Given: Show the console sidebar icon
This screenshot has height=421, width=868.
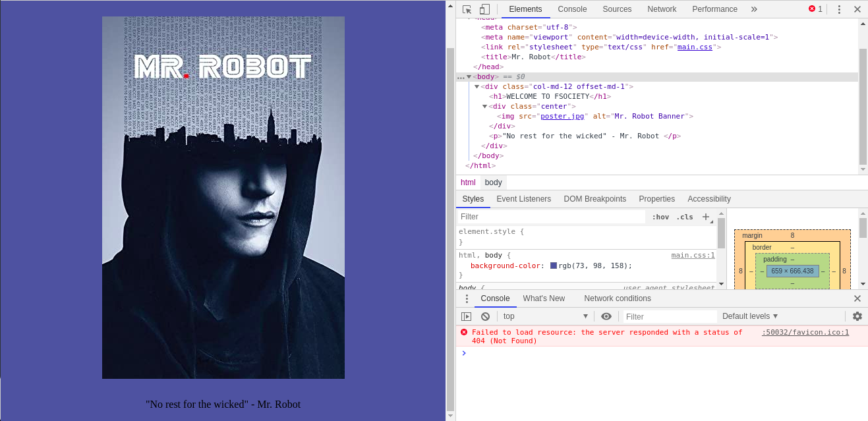Looking at the screenshot, I should click(467, 316).
